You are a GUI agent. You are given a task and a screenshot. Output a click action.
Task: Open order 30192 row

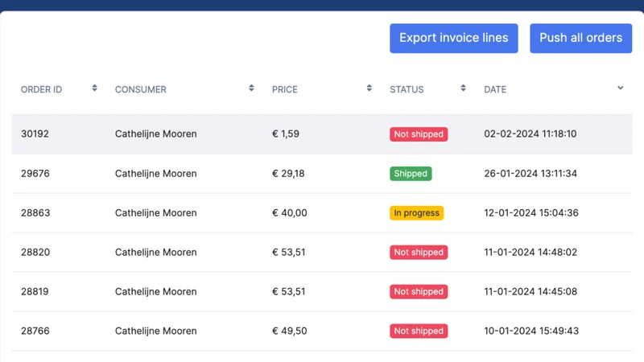(322, 134)
